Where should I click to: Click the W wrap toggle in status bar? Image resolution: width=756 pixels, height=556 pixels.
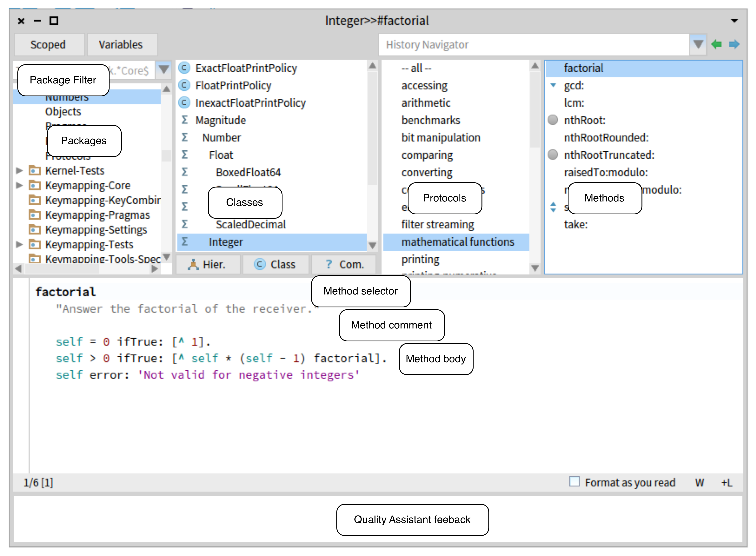(699, 483)
